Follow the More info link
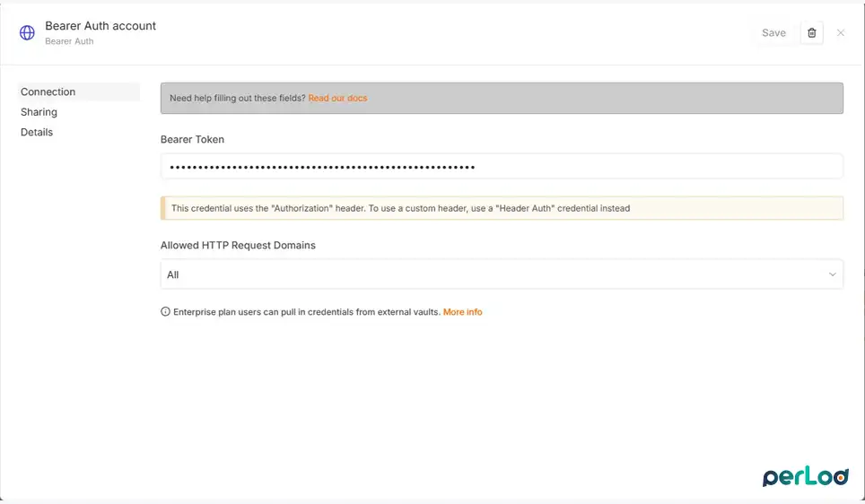The image size is (865, 504). click(x=462, y=311)
